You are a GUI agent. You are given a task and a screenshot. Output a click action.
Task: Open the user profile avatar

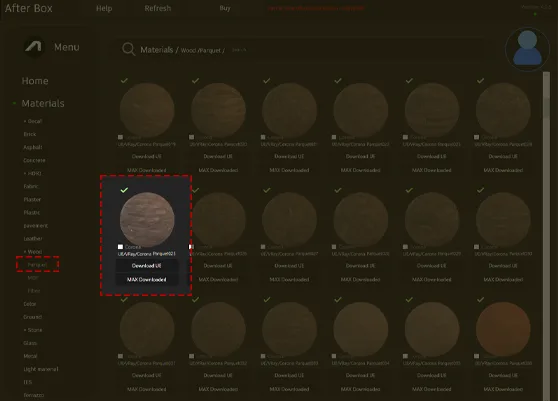click(527, 49)
